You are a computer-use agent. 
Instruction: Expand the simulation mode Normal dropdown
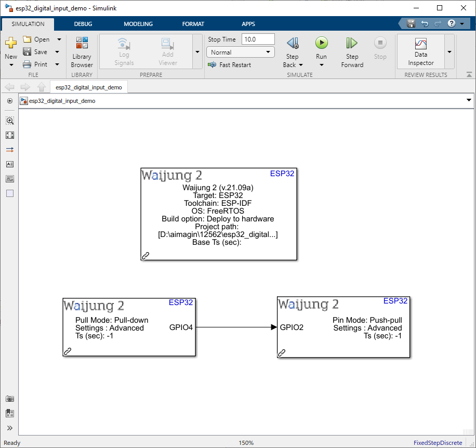click(240, 52)
